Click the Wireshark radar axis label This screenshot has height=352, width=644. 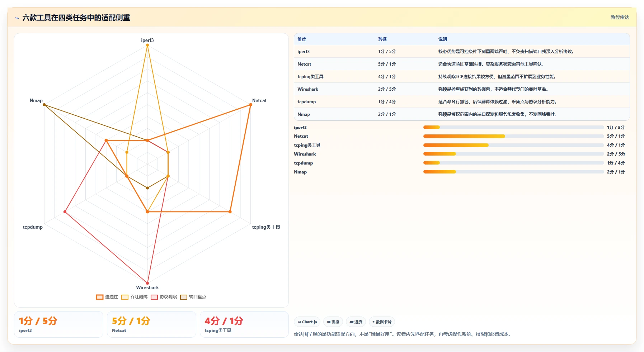coord(147,287)
